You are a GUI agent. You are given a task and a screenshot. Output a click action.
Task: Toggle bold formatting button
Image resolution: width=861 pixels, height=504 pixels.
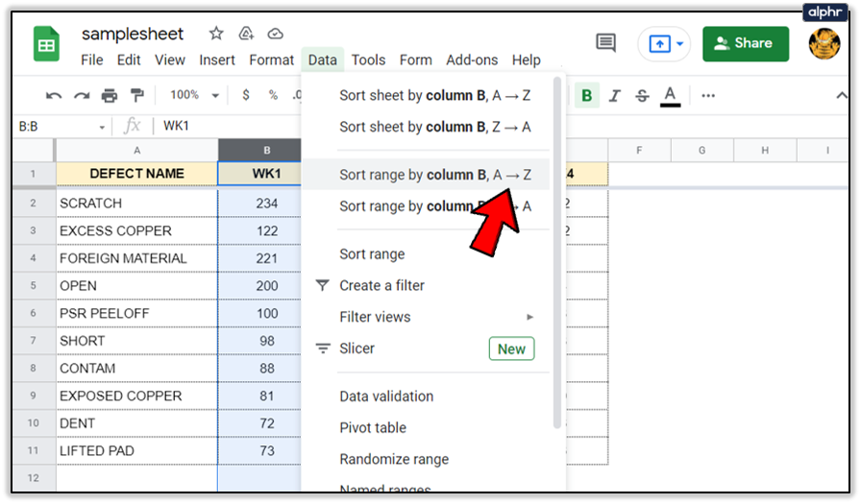[586, 96]
